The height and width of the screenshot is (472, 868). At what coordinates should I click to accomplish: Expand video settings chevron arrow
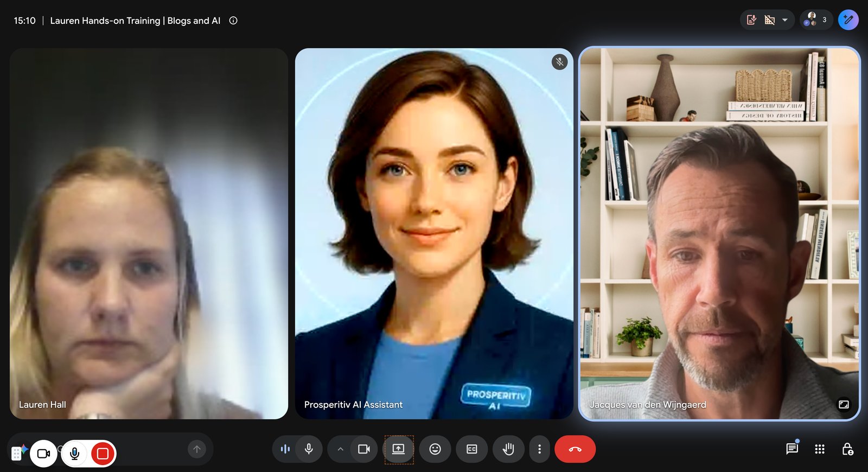[340, 449]
